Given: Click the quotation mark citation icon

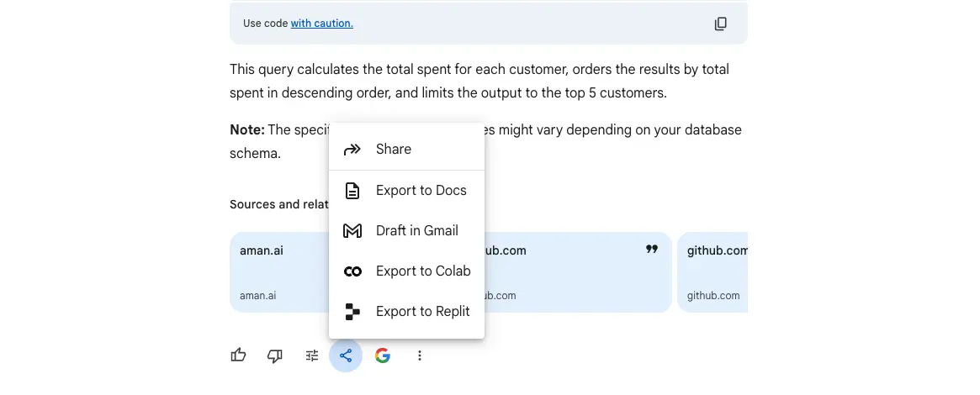Looking at the screenshot, I should (651, 250).
